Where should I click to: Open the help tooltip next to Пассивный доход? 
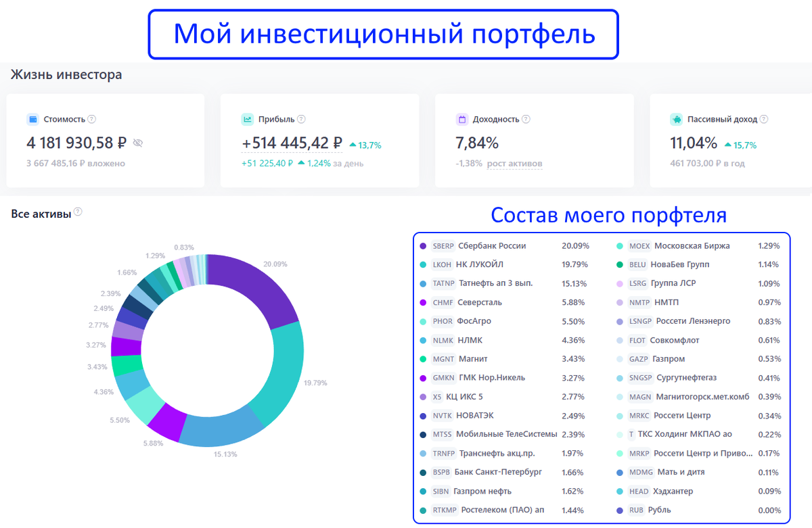[764, 119]
